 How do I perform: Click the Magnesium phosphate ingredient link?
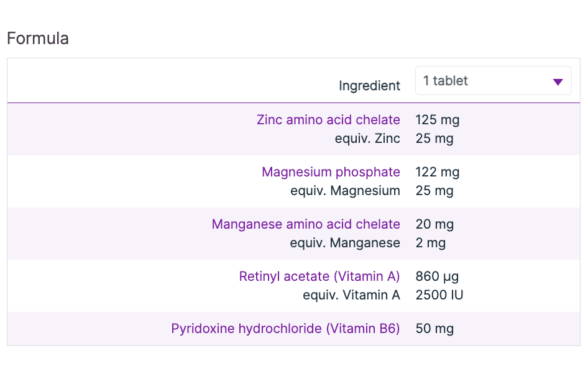pyautogui.click(x=331, y=172)
